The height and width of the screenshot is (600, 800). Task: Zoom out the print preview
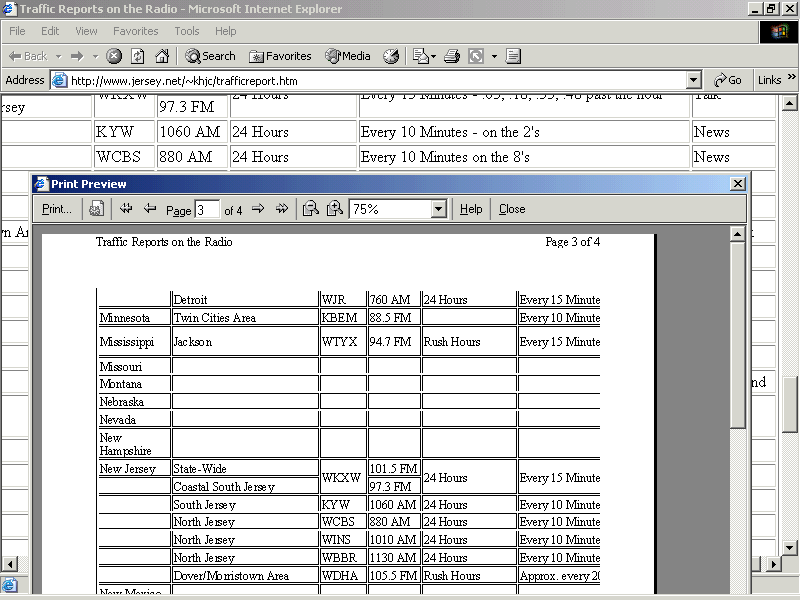[311, 209]
